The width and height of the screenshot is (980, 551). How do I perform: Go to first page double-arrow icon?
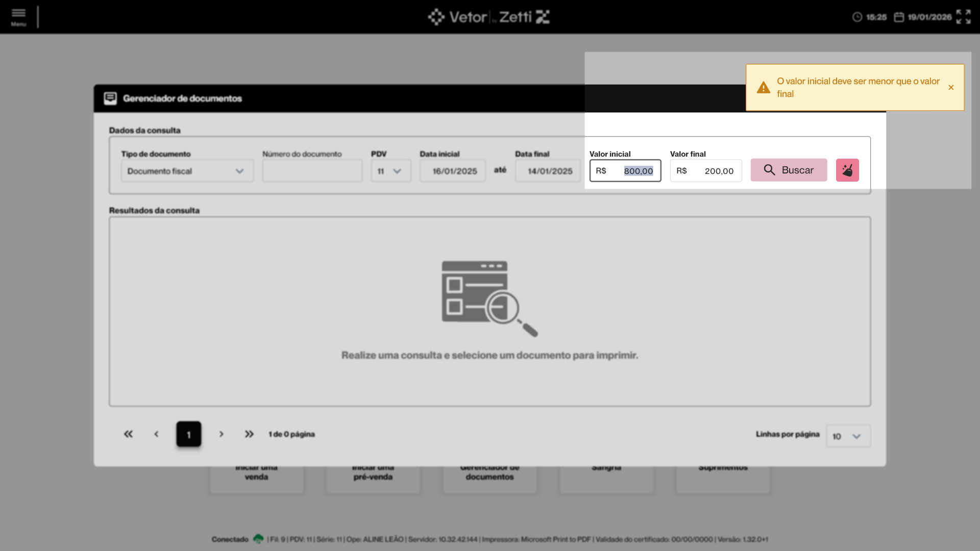tap(128, 434)
